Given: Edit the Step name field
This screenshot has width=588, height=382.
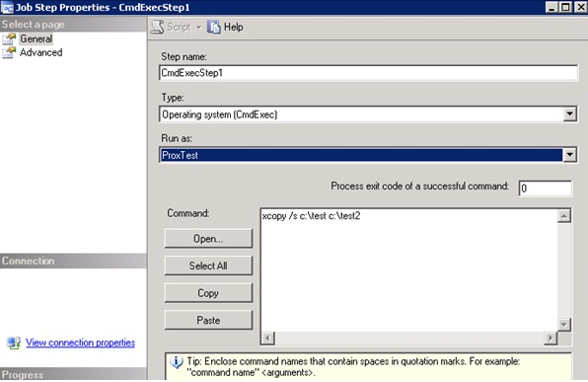Looking at the screenshot, I should (x=369, y=73).
